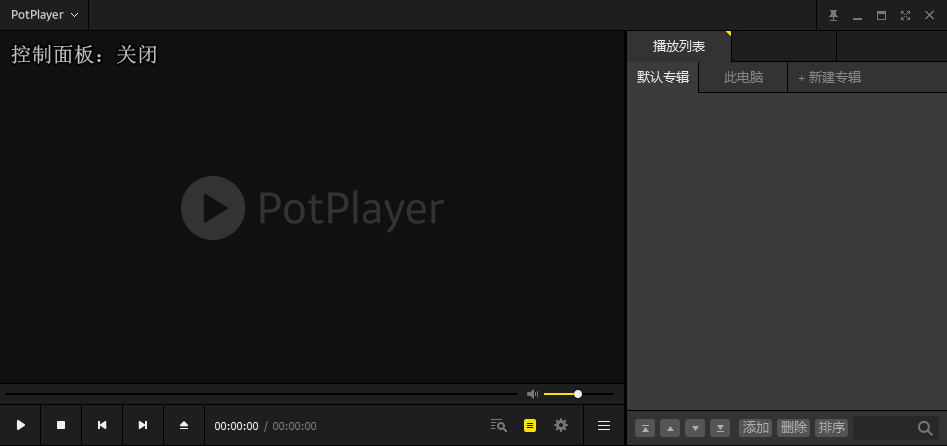Click the total duration time display
This screenshot has width=947, height=446.
click(294, 426)
